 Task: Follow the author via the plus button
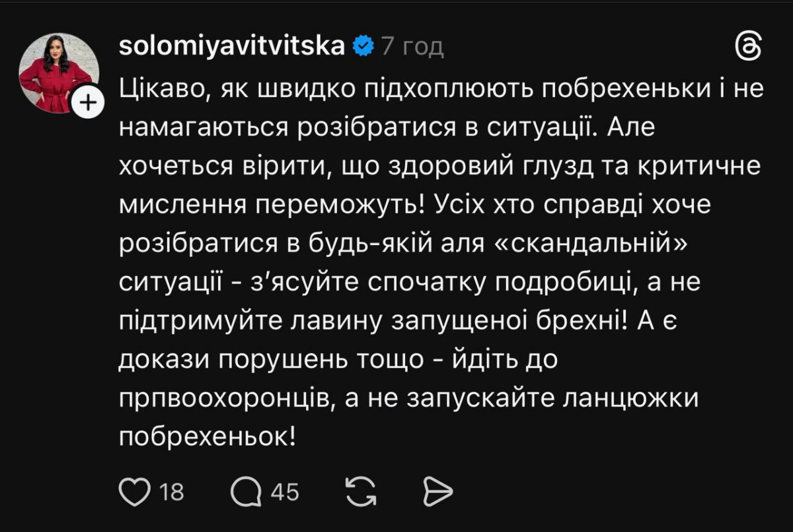coord(89,103)
